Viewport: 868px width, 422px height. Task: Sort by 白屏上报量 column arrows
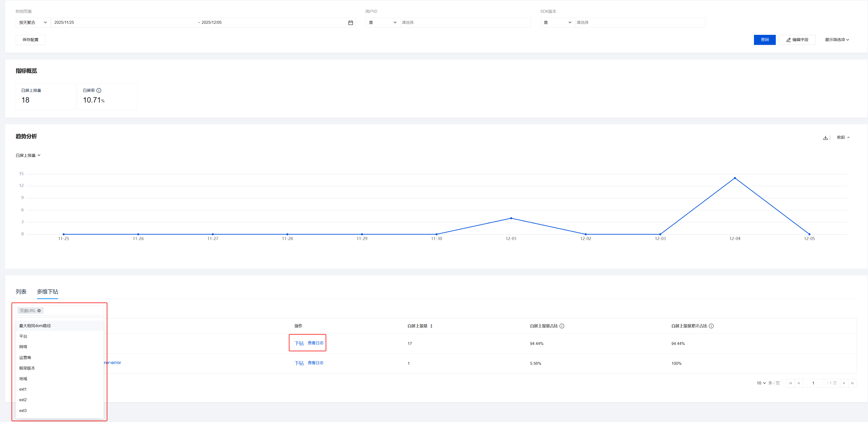coord(431,326)
